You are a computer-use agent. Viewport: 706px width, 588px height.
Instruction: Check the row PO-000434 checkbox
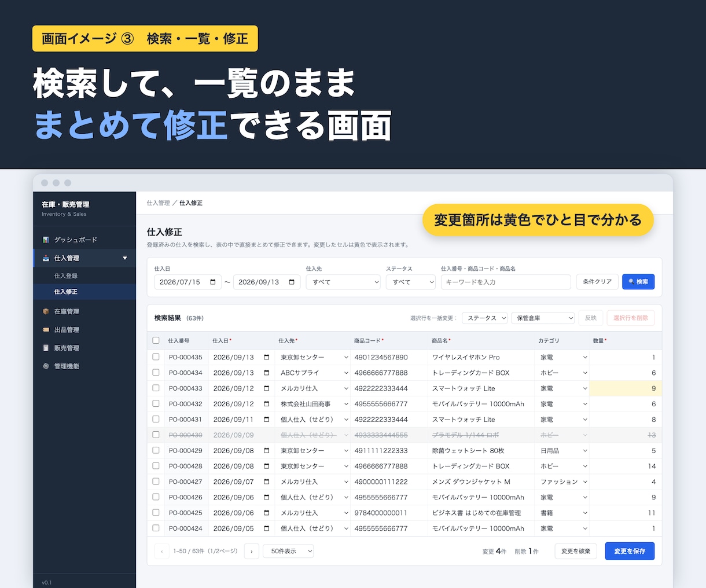pyautogui.click(x=156, y=373)
